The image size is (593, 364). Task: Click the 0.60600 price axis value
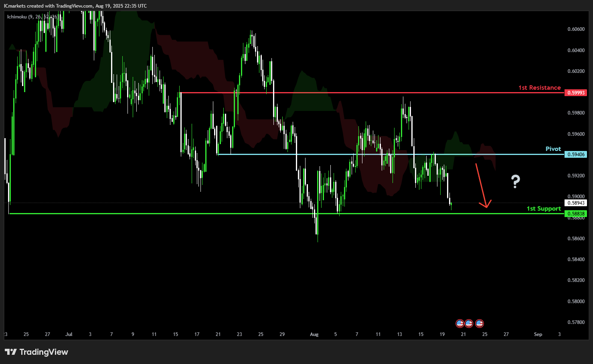[576, 29]
